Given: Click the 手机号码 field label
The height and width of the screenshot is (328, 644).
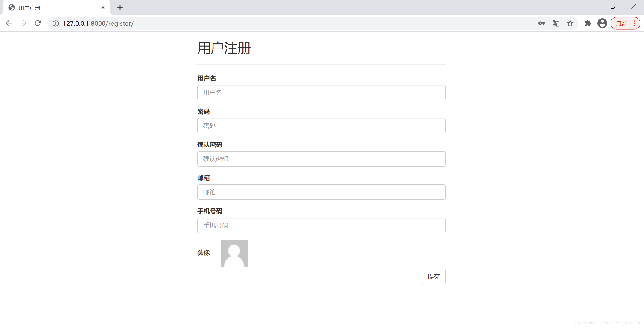Looking at the screenshot, I should (x=210, y=211).
